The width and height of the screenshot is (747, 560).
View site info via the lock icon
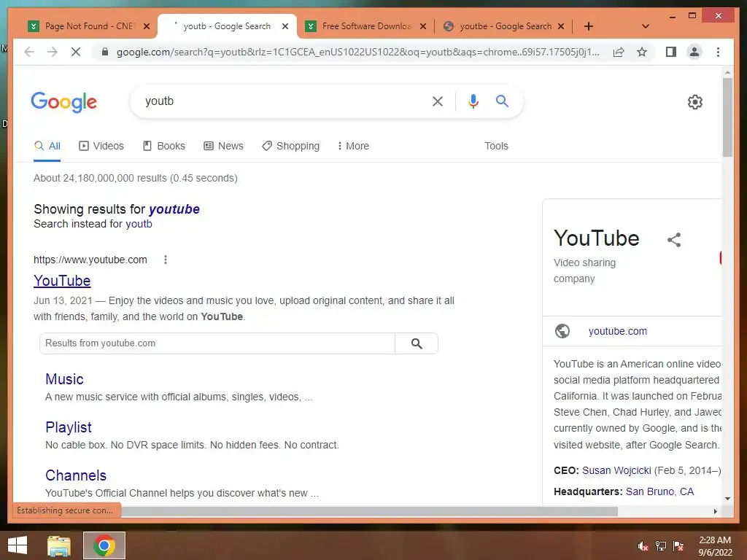105,52
